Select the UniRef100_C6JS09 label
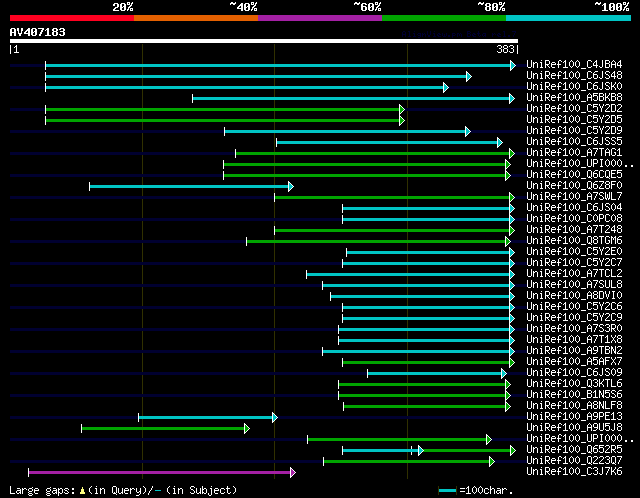The image size is (640, 498). (x=574, y=373)
